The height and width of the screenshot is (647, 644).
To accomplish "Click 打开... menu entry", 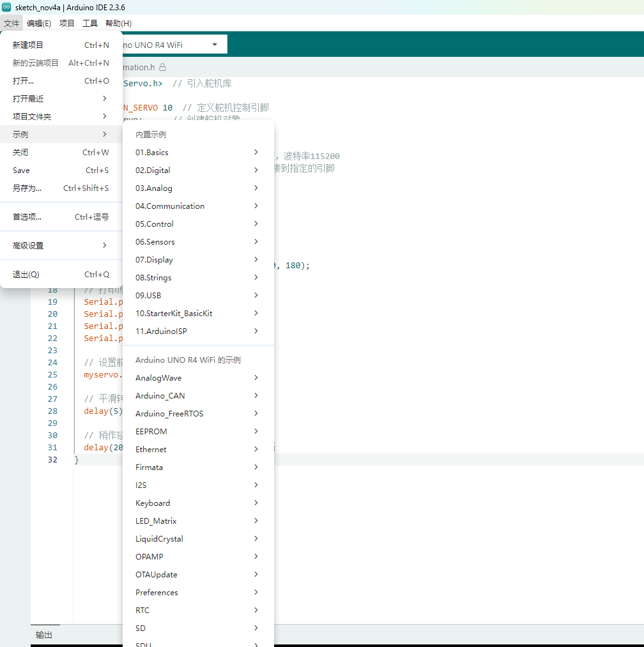I will click(61, 81).
